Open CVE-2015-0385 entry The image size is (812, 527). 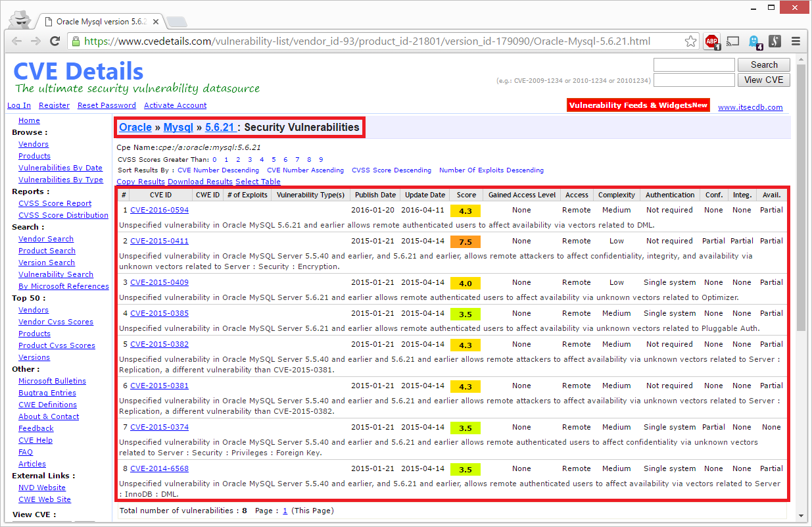click(x=159, y=313)
